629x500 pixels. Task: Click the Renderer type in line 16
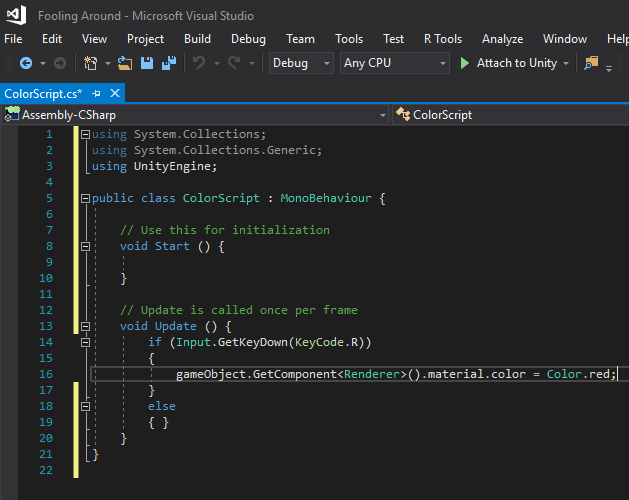372,374
